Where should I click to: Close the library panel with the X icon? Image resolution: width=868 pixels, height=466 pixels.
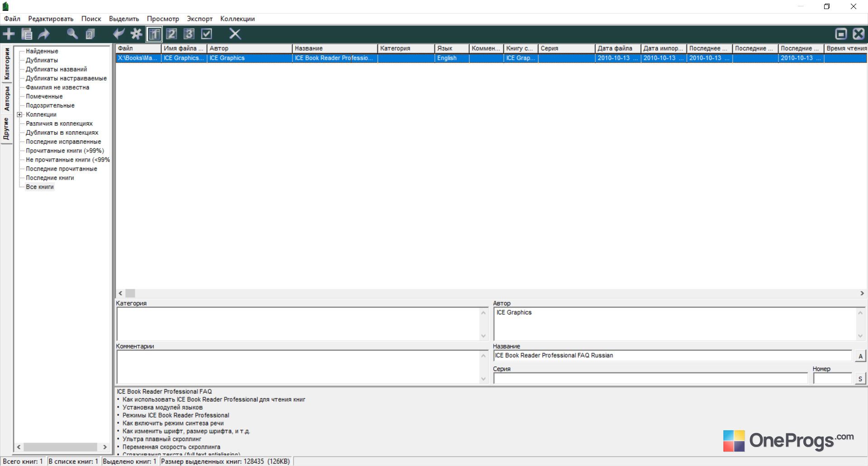click(859, 34)
